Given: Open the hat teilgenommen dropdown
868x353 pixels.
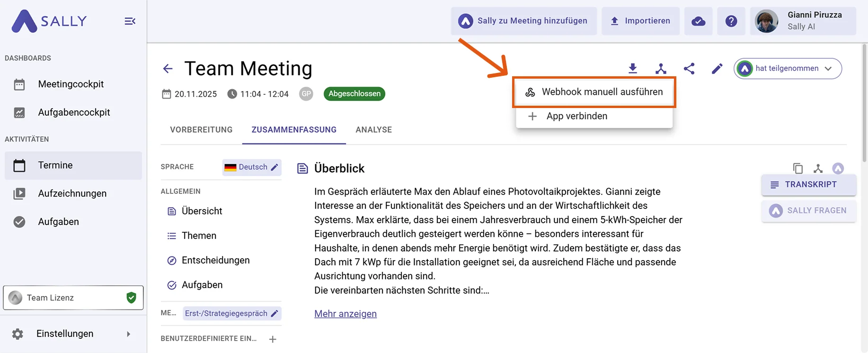Looking at the screenshot, I should (788, 69).
